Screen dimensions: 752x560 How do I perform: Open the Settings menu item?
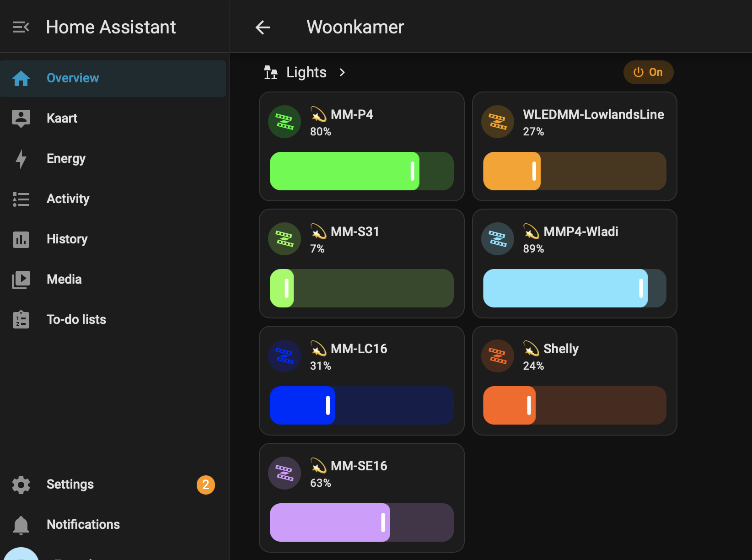pyautogui.click(x=113, y=485)
